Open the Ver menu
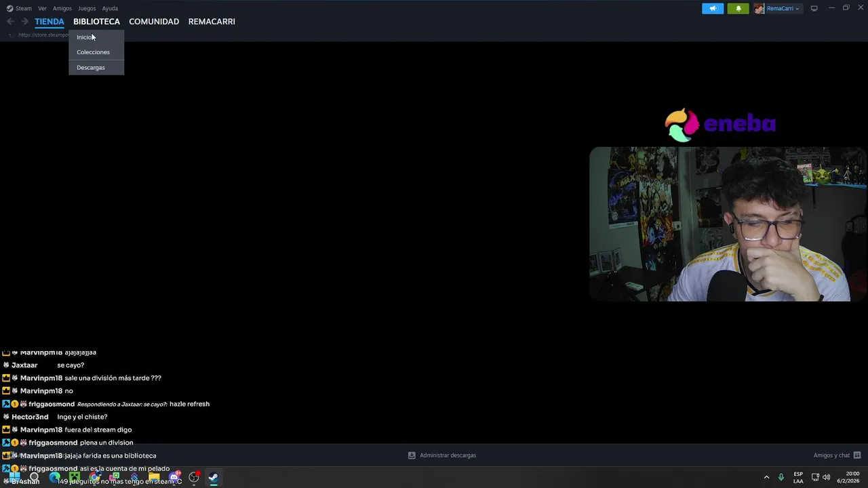 [x=42, y=8]
